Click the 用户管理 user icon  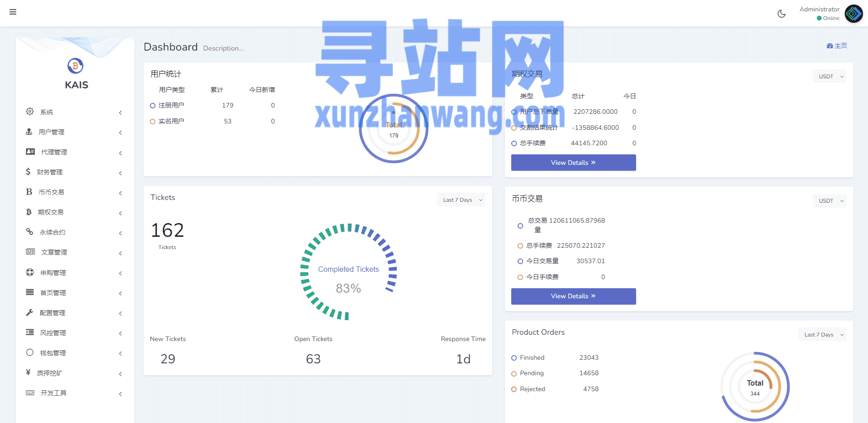(x=29, y=132)
